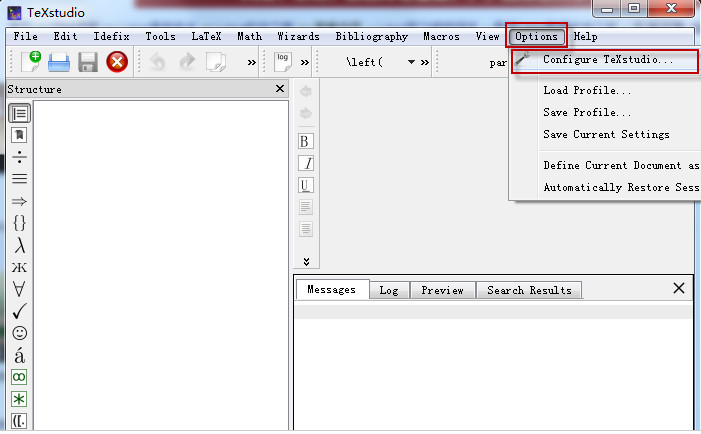Screen dimensions: 701x434
Task: Open the green infinity favorites panel
Action: pyautogui.click(x=19, y=377)
